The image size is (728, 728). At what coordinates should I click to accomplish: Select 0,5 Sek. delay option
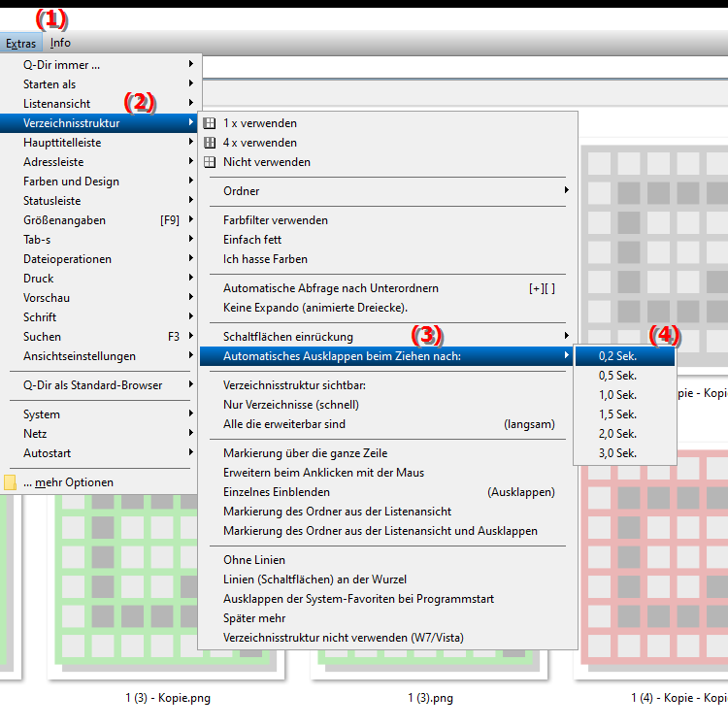(x=617, y=376)
